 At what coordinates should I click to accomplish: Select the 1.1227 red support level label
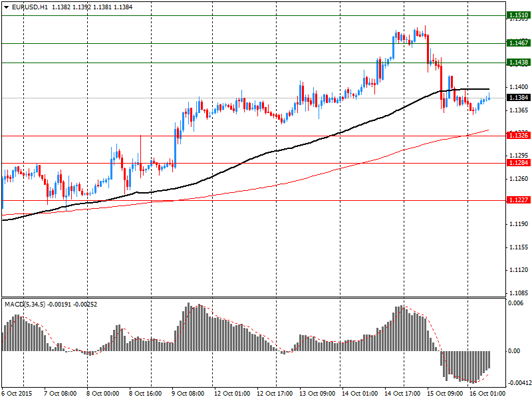(x=518, y=200)
